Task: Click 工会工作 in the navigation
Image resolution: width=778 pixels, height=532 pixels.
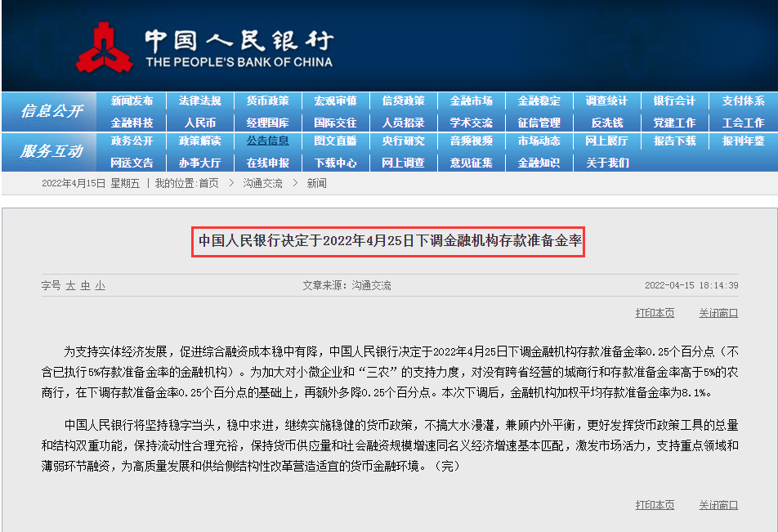Action: coord(744,123)
